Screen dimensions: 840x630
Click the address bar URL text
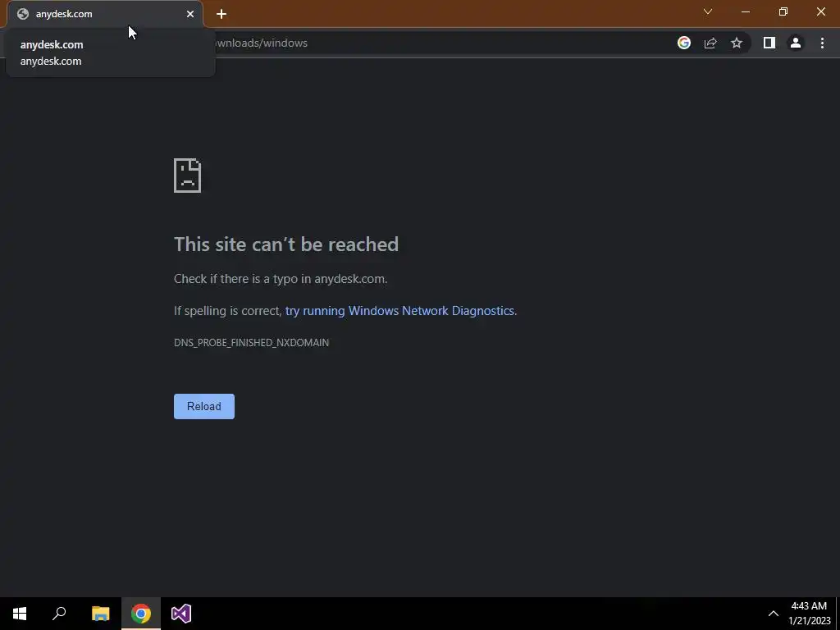coord(262,43)
